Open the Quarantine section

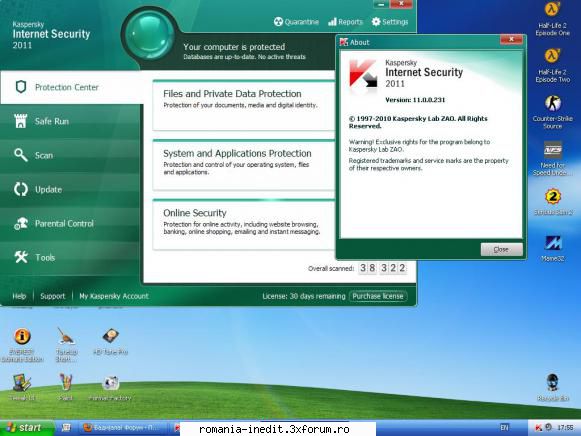(296, 22)
